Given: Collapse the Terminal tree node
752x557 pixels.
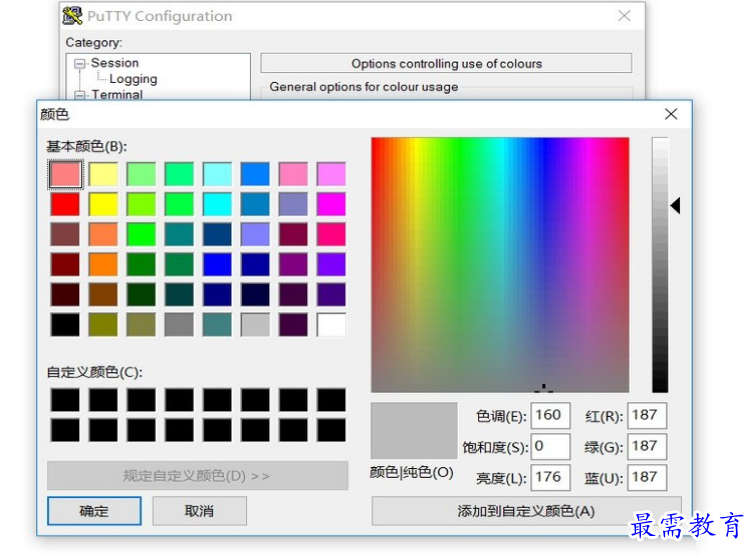Looking at the screenshot, I should click(80, 95).
